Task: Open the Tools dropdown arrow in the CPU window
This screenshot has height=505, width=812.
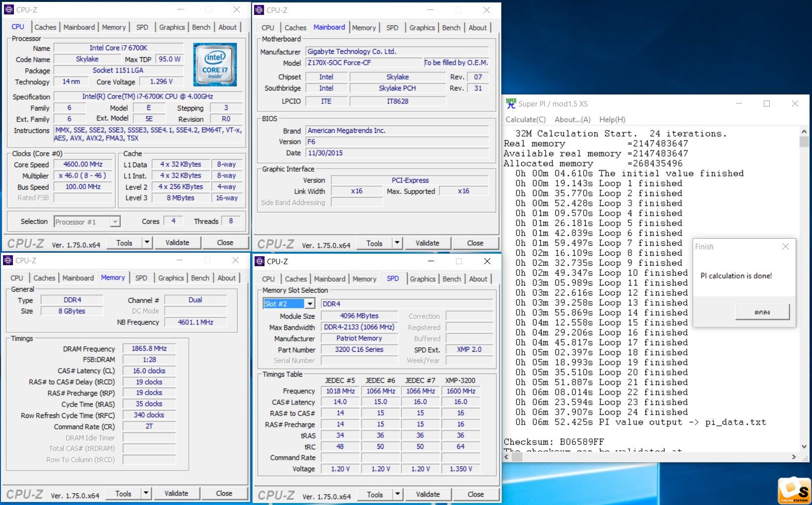Action: click(x=147, y=242)
